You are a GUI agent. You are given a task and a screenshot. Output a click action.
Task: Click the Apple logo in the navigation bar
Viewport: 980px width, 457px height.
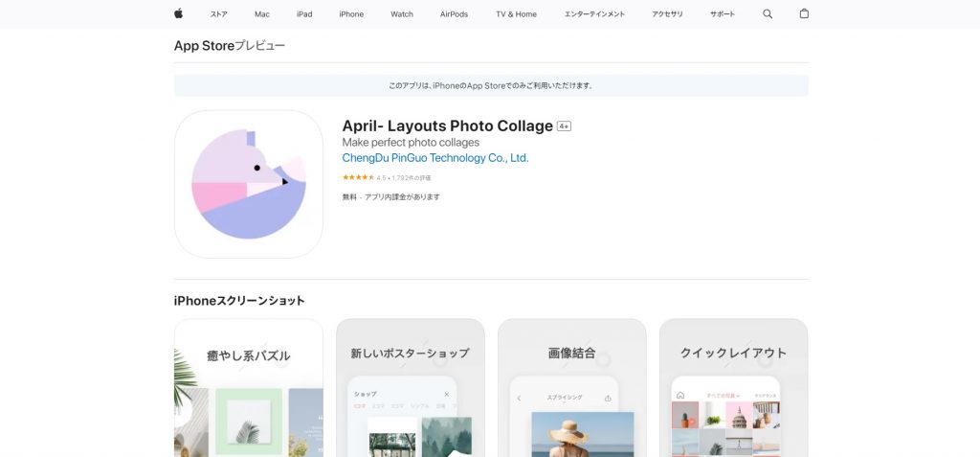[178, 13]
